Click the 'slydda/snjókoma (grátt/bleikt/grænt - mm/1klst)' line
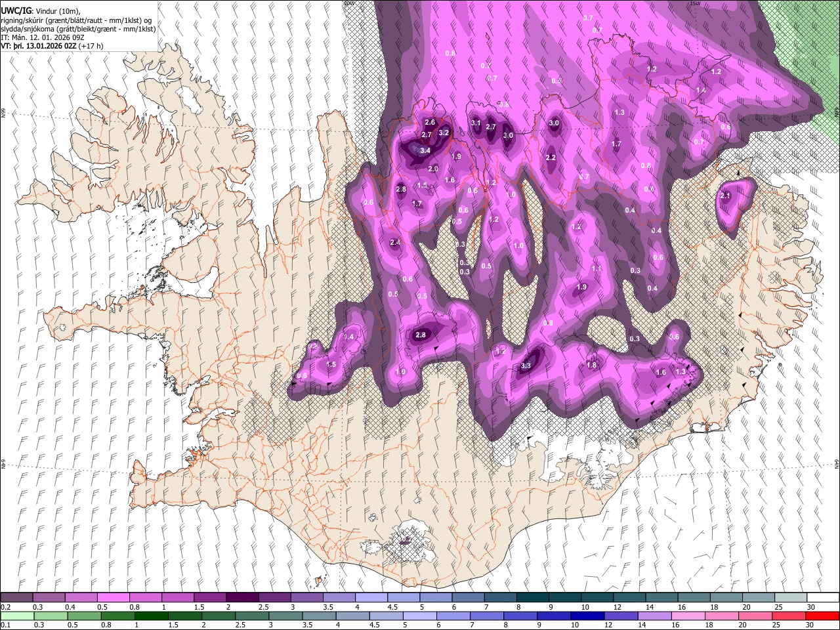This screenshot has width=840, height=630. coord(78,29)
